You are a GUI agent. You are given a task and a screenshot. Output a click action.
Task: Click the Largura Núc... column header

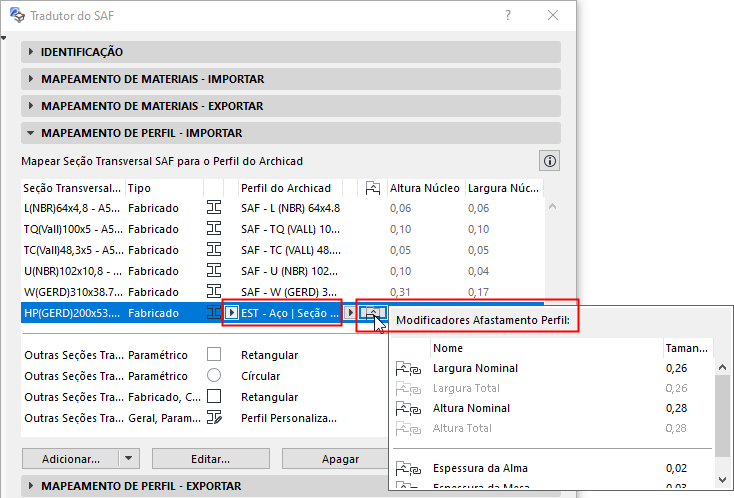click(504, 188)
